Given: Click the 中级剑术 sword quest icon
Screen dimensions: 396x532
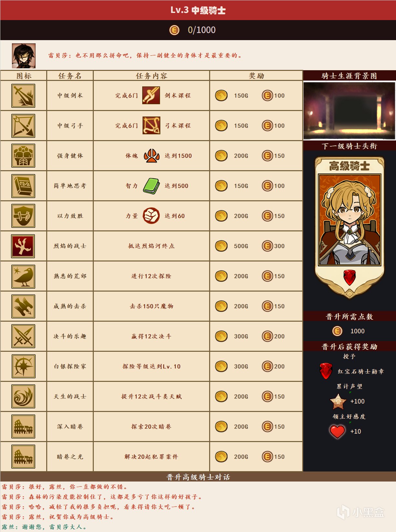Looking at the screenshot, I should click(x=23, y=96).
